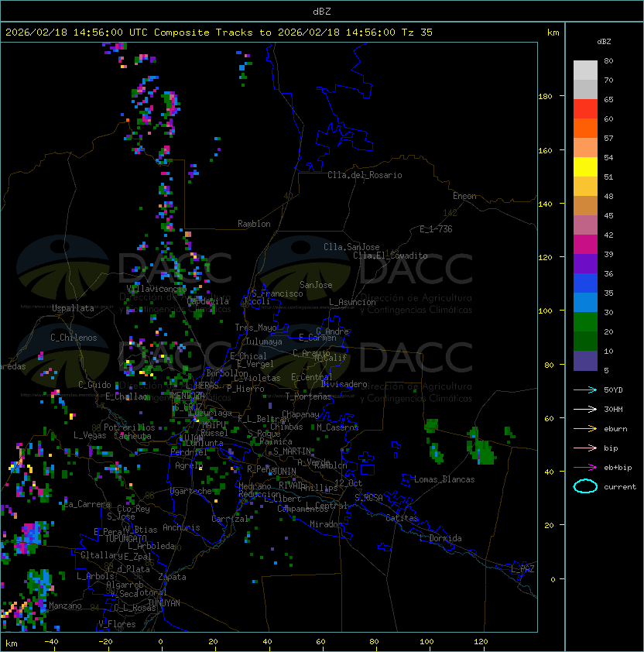
Task: Click the 'L_Asuncion' map label
Action: click(x=352, y=302)
